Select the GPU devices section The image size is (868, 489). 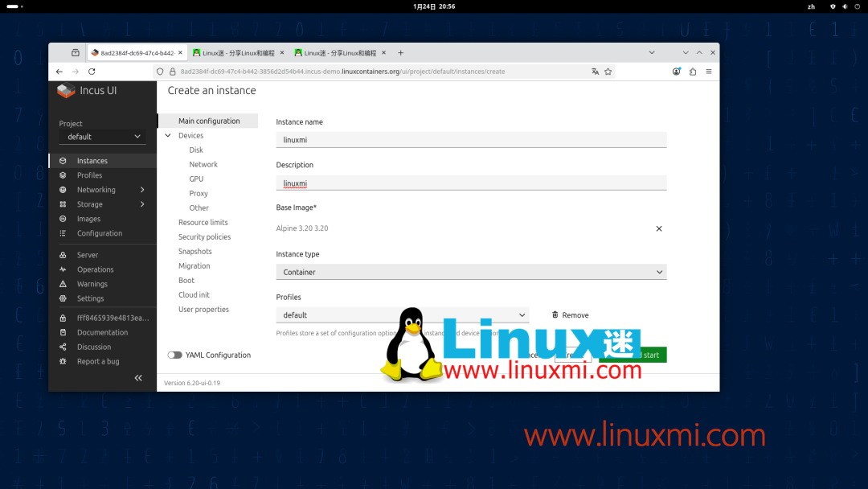click(x=196, y=179)
